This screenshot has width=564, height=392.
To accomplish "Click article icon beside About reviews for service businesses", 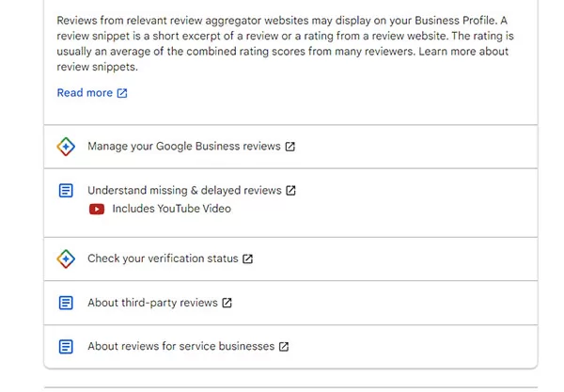I will 66,347.
